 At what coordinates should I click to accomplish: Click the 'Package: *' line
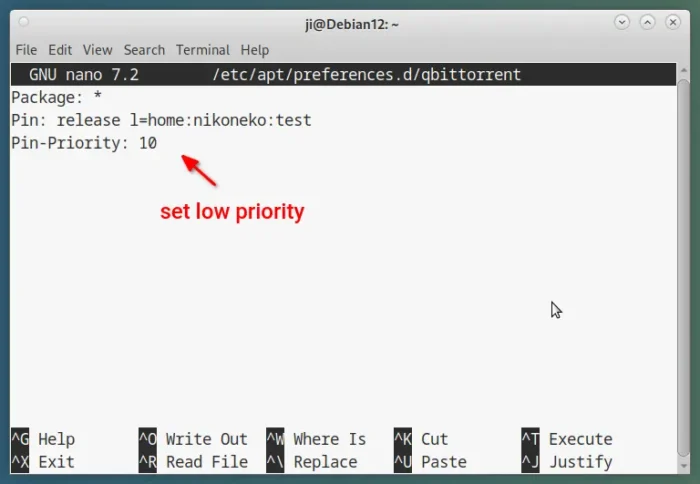point(57,97)
